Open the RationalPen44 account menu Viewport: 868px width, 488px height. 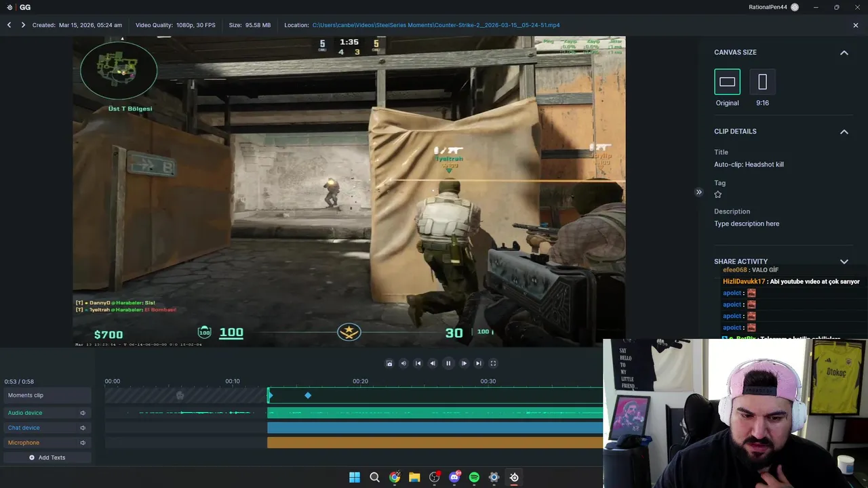[x=773, y=7]
